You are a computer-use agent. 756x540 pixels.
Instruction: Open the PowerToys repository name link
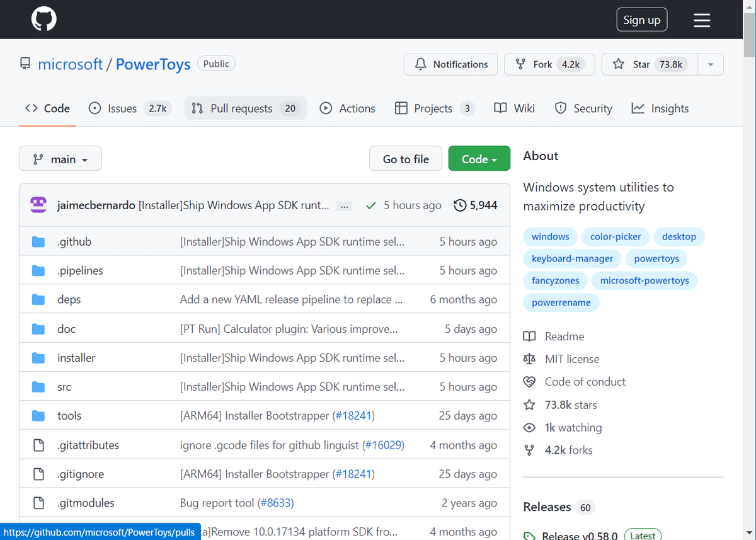(153, 64)
